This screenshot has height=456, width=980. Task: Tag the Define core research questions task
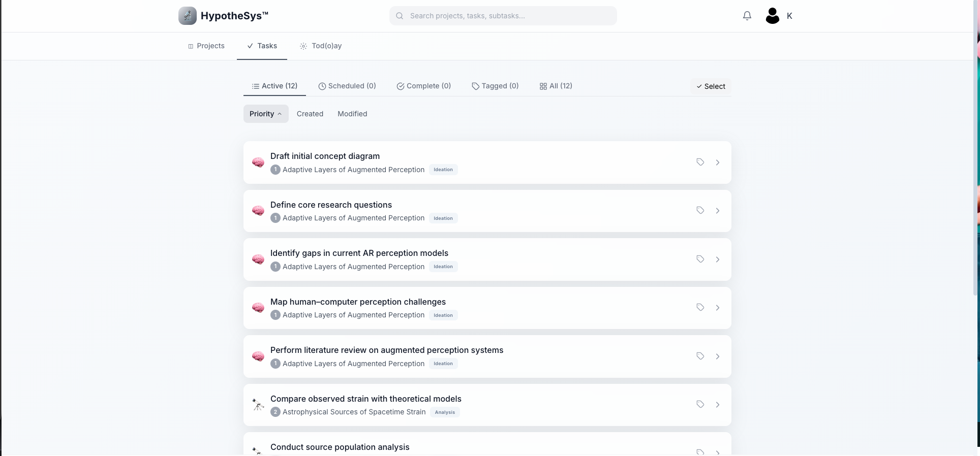[x=700, y=210]
